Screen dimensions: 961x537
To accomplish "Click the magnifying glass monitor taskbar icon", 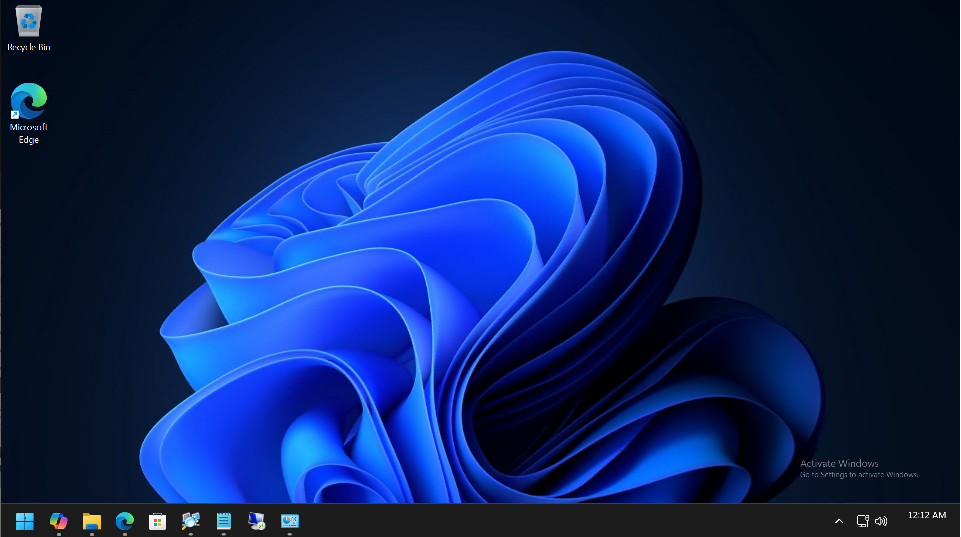I will (190, 521).
